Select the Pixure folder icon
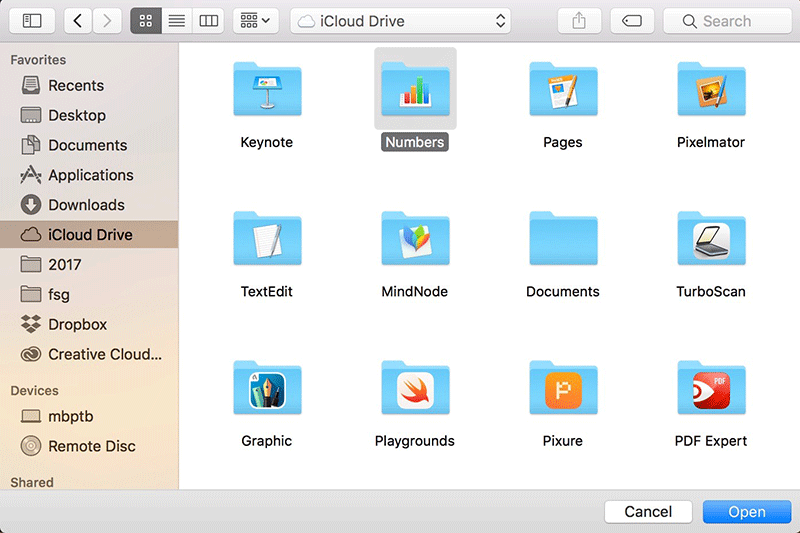 coord(563,388)
